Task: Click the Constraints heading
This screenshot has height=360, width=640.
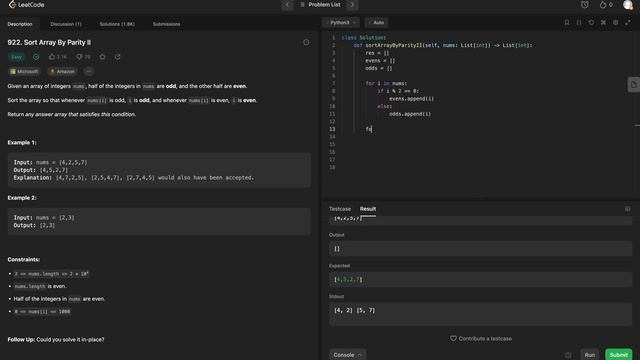Action: click(24, 260)
